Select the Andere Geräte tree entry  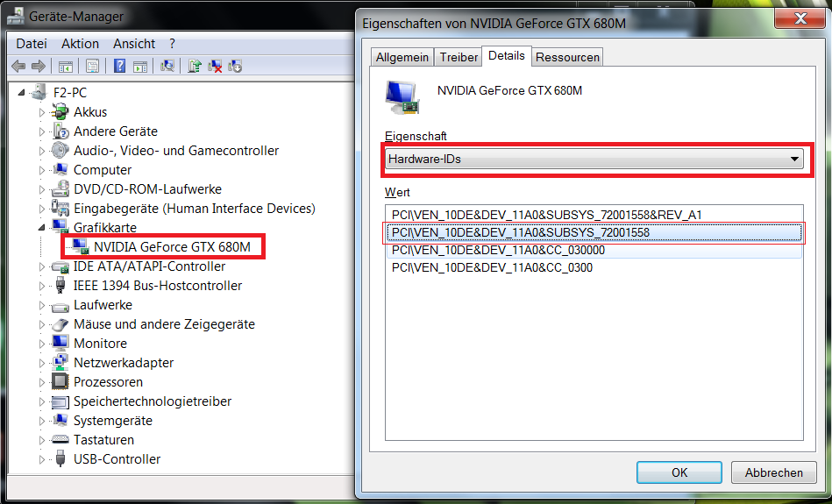(116, 131)
